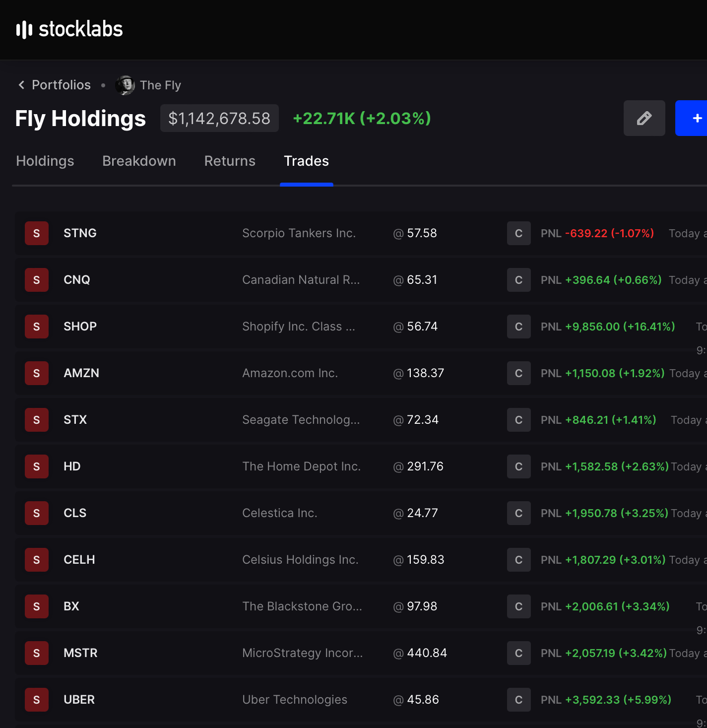Click the C badge in MSTR row
The width and height of the screenshot is (707, 728).
coord(519,653)
